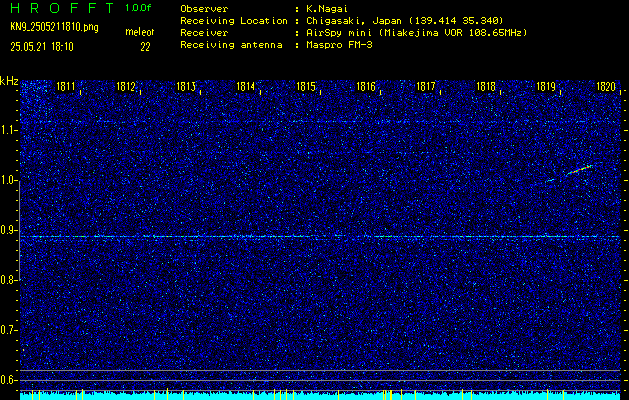Click the faint echo trace left of streak

pos(550,180)
